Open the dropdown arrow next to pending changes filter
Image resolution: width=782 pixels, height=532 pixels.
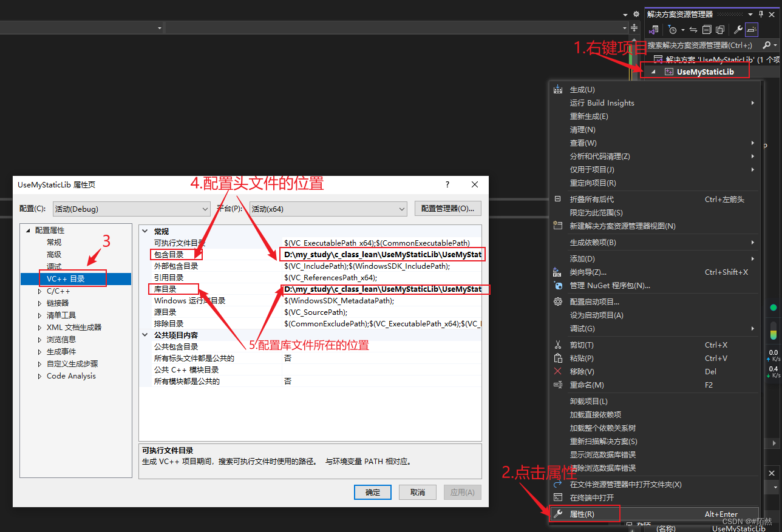pyautogui.click(x=682, y=30)
